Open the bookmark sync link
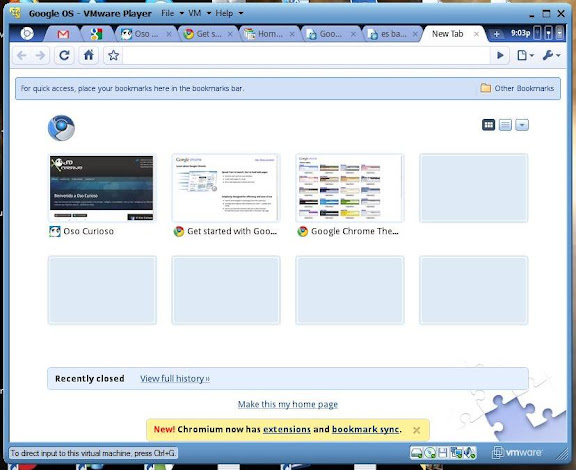Viewport: 576px width, 470px height. point(366,429)
